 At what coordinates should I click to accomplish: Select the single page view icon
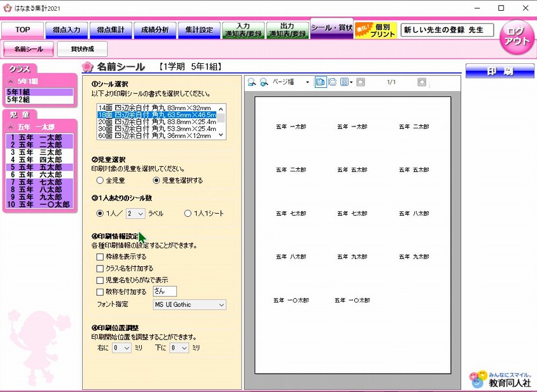pos(321,82)
